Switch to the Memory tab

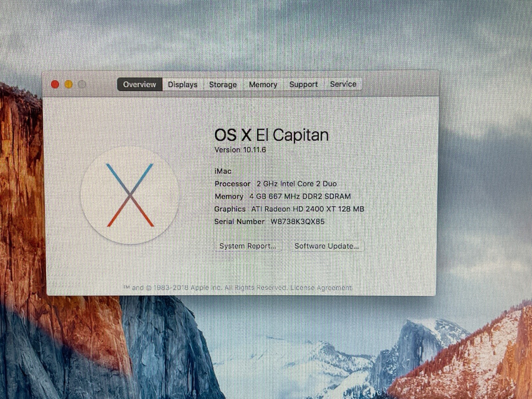[263, 84]
